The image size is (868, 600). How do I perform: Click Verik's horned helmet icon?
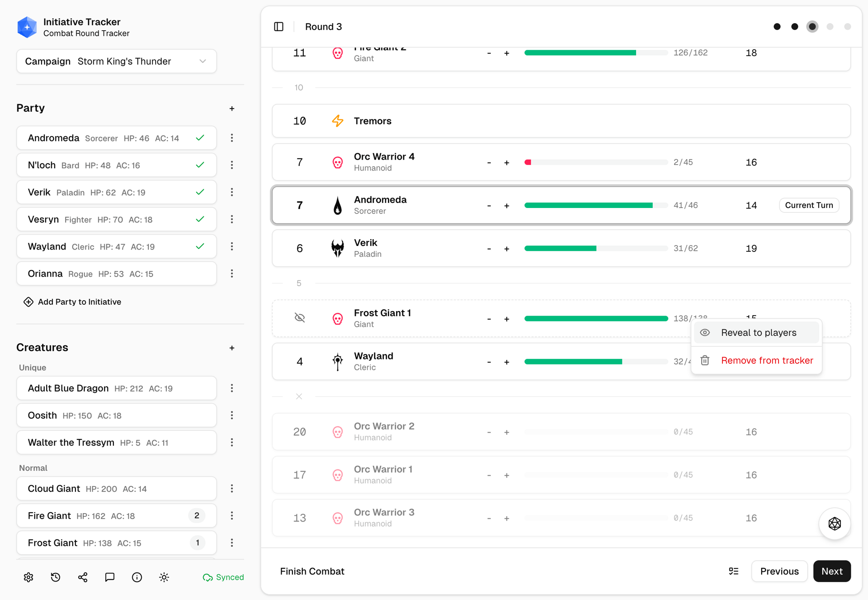click(338, 248)
